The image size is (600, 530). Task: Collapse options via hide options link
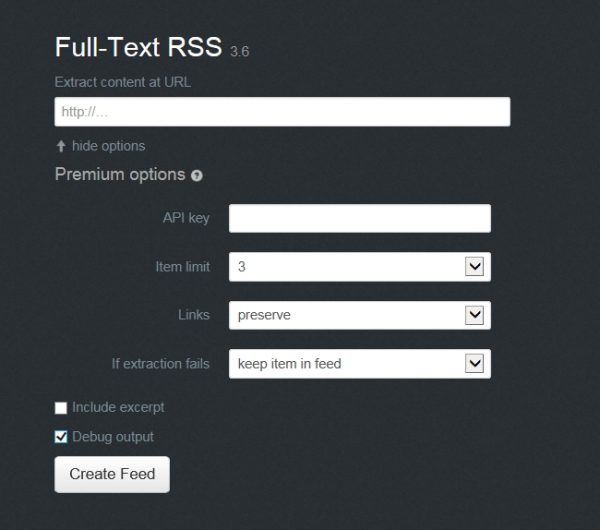[x=108, y=146]
